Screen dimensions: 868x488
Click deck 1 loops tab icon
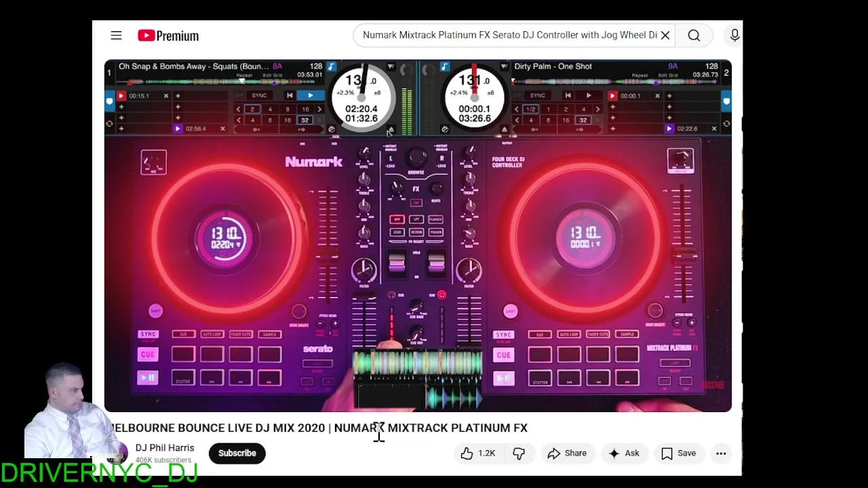pyautogui.click(x=109, y=124)
